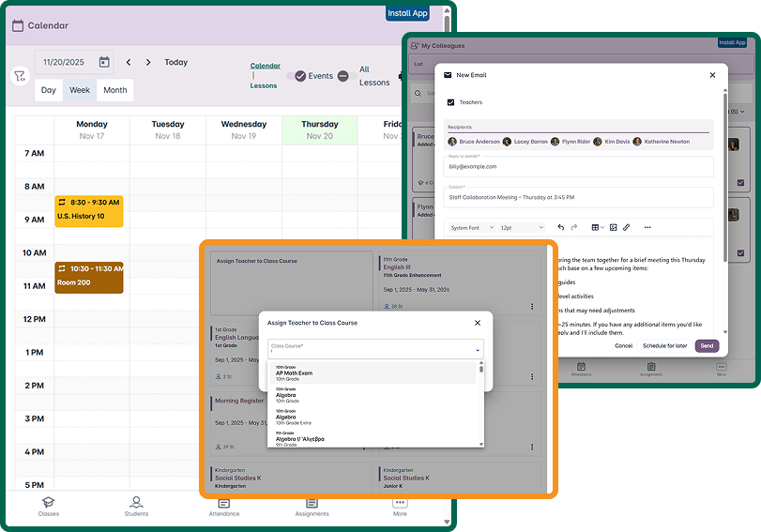The width and height of the screenshot is (761, 532).
Task: Insert an image in the email editor
Action: pyautogui.click(x=613, y=227)
